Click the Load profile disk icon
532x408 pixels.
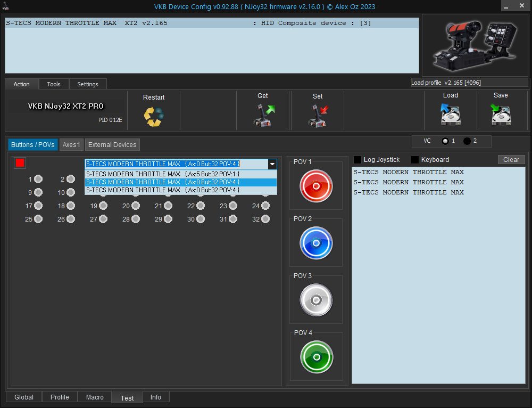[x=450, y=115]
